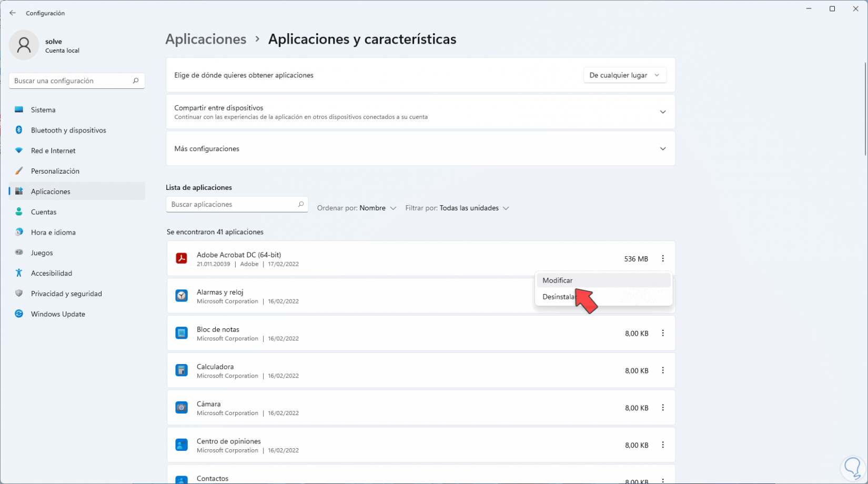This screenshot has height=484, width=868.
Task: Select Modificar in the context menu
Action: click(558, 280)
